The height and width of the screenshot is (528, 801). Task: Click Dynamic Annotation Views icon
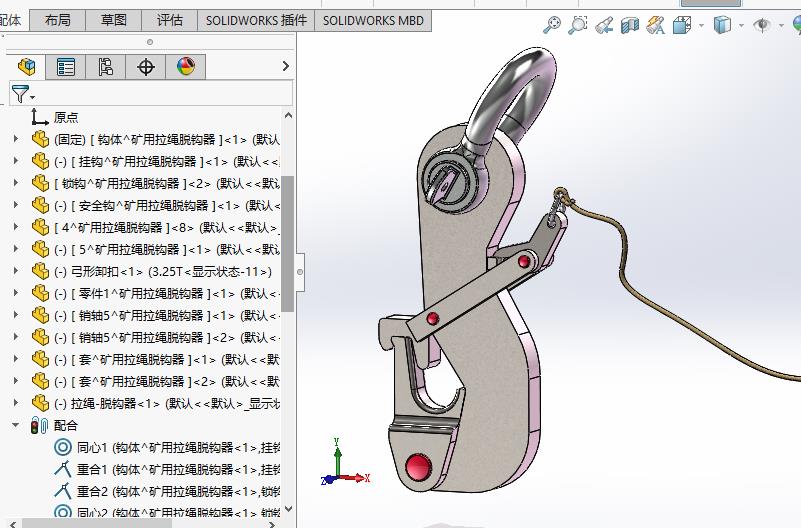point(655,25)
